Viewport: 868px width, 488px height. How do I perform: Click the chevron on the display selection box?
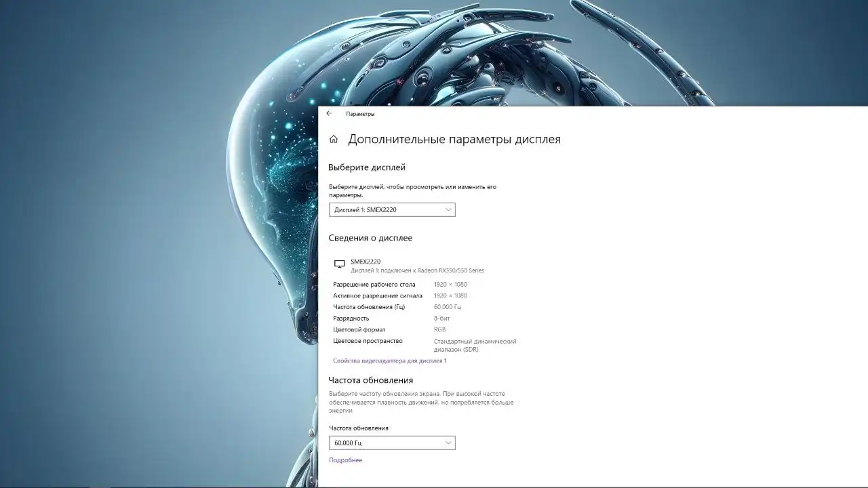448,209
